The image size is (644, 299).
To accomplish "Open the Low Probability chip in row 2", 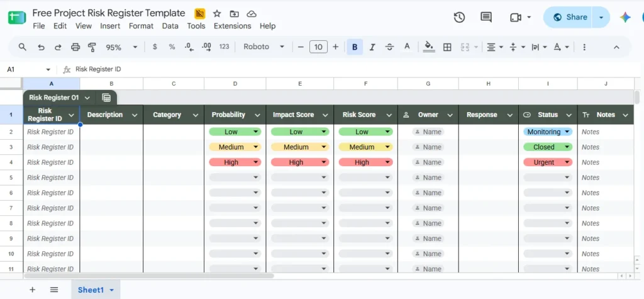I will pyautogui.click(x=235, y=132).
